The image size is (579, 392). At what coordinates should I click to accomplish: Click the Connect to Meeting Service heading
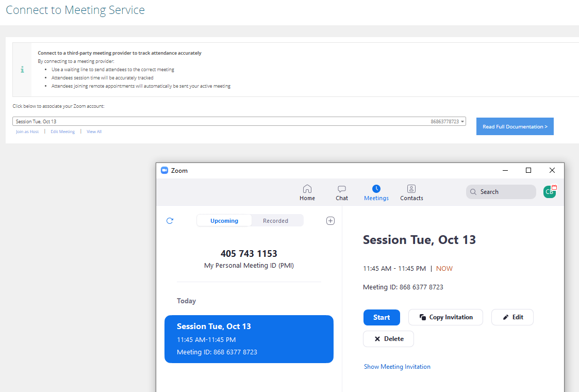pyautogui.click(x=75, y=10)
